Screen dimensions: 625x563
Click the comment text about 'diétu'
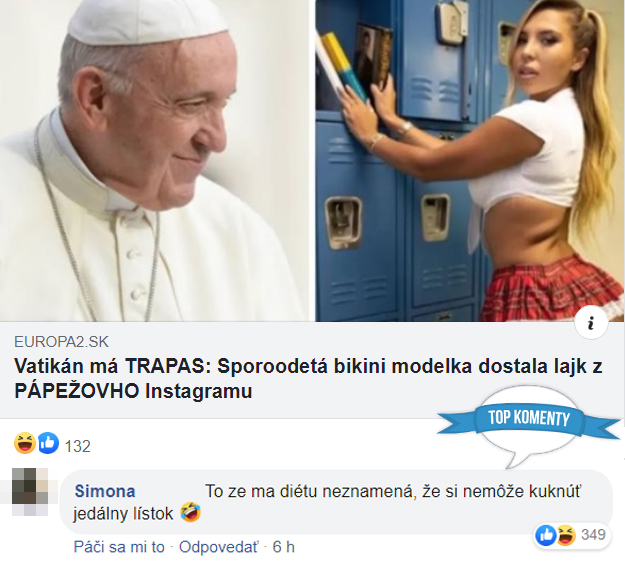pyautogui.click(x=327, y=502)
